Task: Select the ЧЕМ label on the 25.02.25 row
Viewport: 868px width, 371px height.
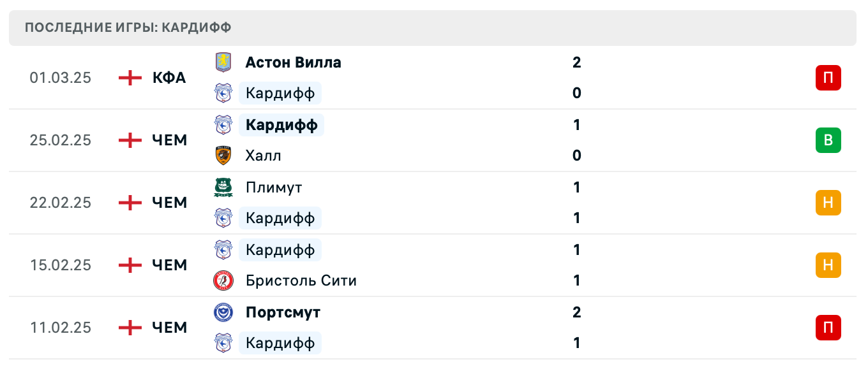Action: pyautogui.click(x=170, y=140)
